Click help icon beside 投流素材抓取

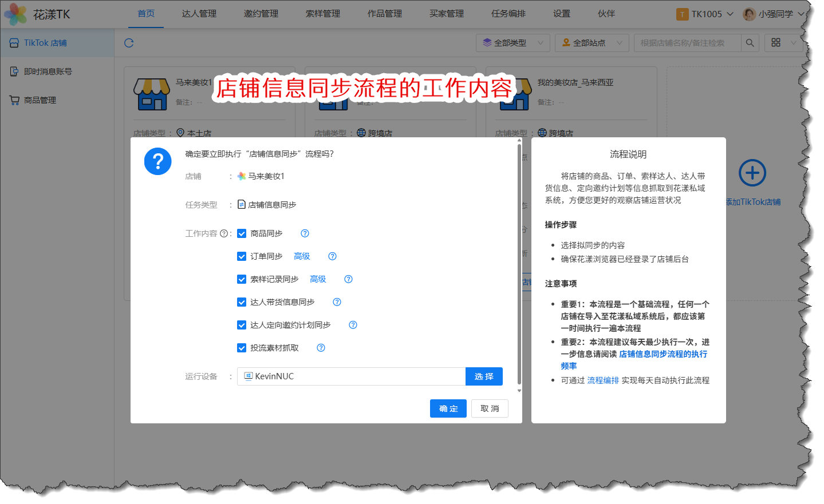point(321,348)
